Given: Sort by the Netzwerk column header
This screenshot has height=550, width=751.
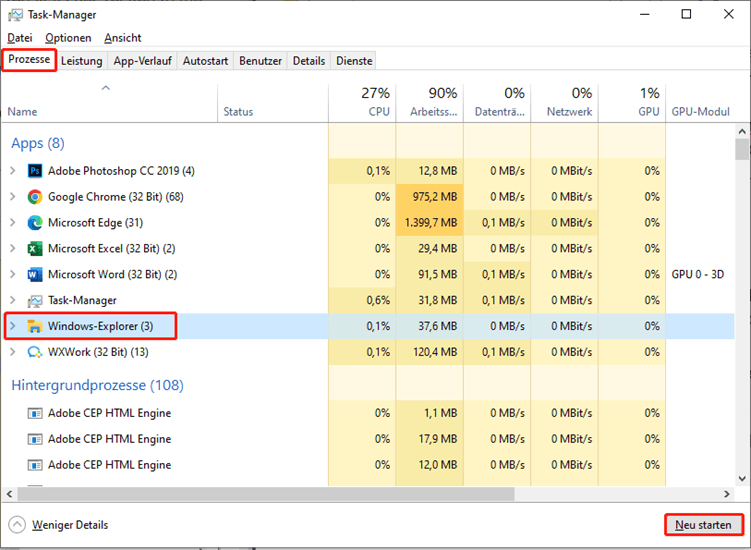Looking at the screenshot, I should point(565,103).
